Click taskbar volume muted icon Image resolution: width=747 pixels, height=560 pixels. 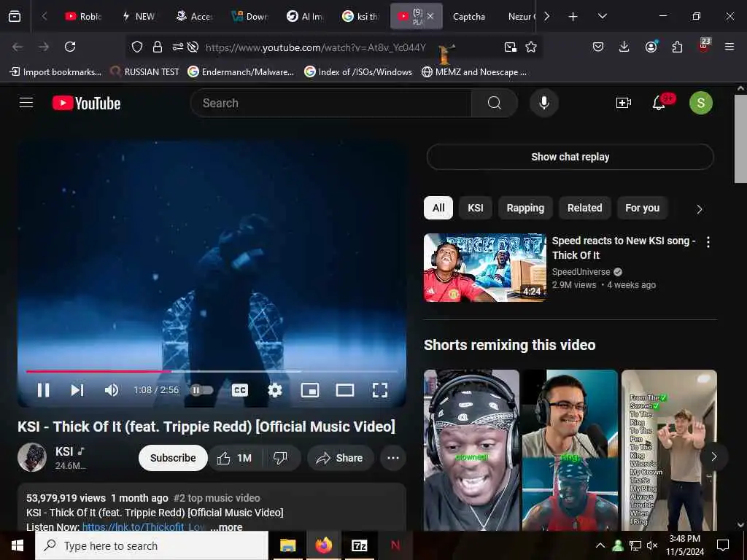652,545
